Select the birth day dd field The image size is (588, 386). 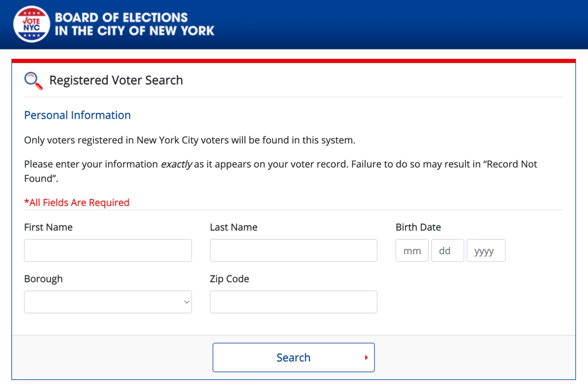pos(448,250)
